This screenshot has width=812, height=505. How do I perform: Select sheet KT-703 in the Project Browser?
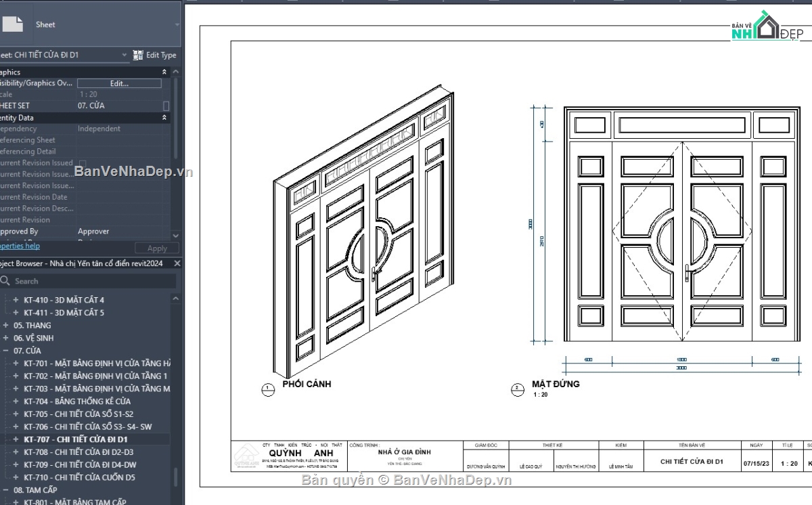pos(97,389)
